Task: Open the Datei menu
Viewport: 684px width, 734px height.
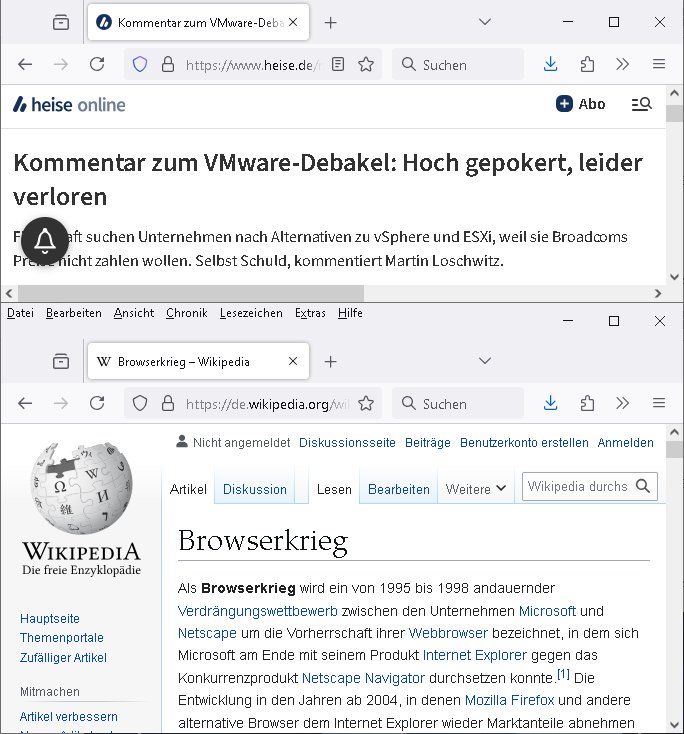Action: click(20, 313)
